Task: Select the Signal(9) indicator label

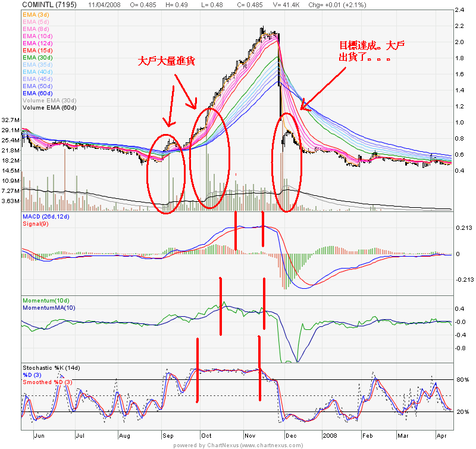Action: click(35, 224)
